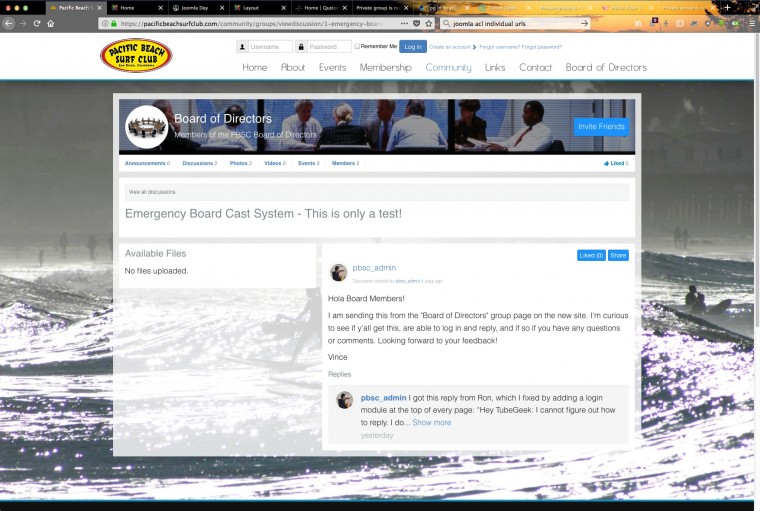Click the discussion title Emergency Board Cast System
The image size is (760, 511).
pyautogui.click(x=263, y=214)
